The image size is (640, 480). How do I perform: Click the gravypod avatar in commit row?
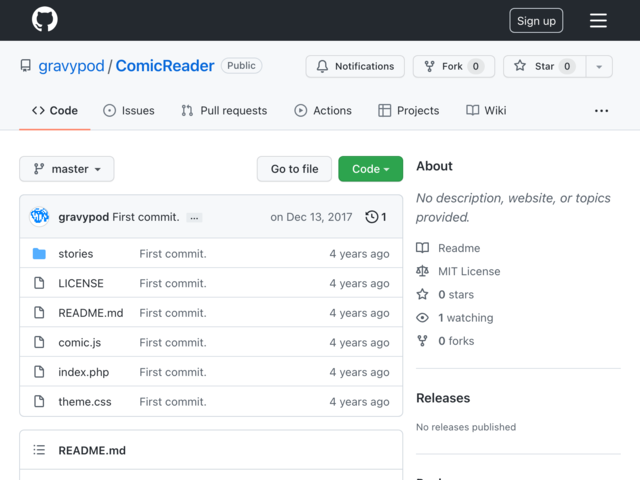pos(40,216)
